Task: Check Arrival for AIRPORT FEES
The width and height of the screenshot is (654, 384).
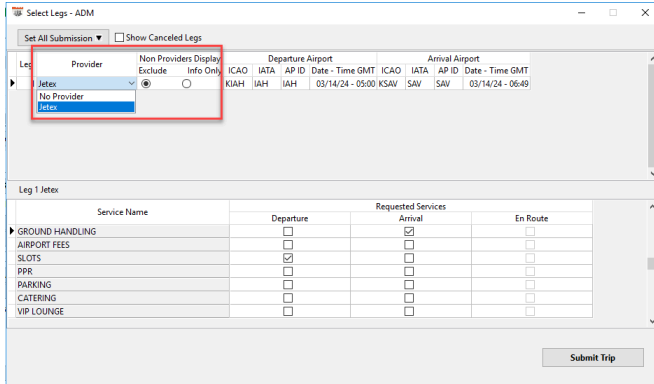Action: coord(409,245)
